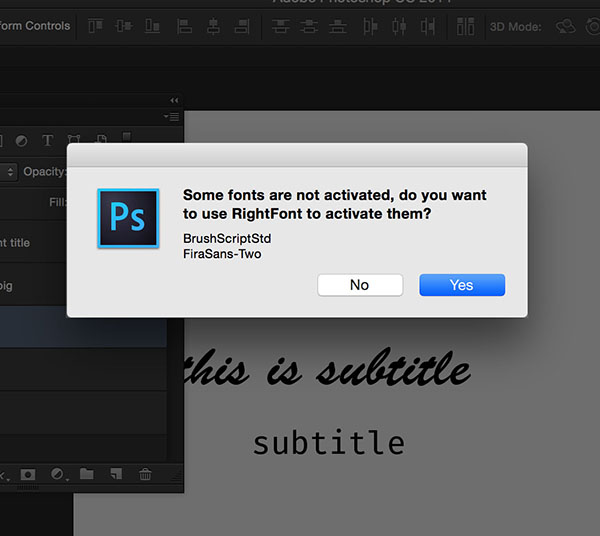Click the Distribute right edges icon
Viewport: 600px width, 536px height.
click(427, 26)
